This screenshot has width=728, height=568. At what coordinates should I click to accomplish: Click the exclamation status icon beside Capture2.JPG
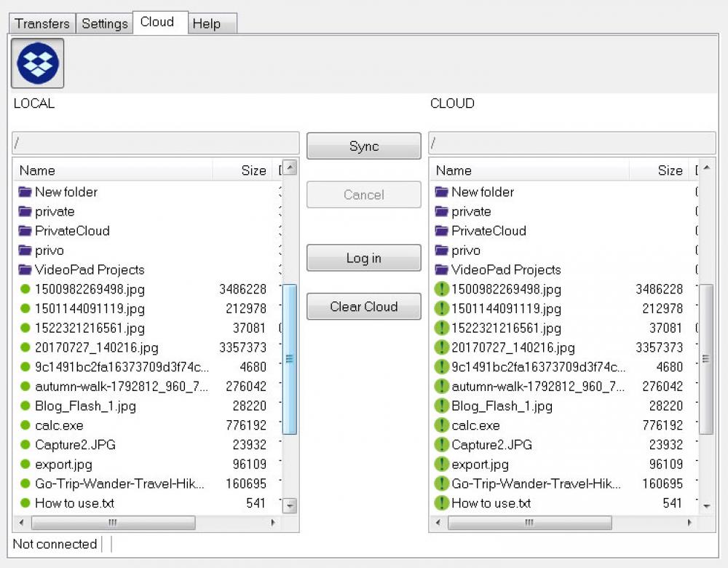[x=442, y=445]
